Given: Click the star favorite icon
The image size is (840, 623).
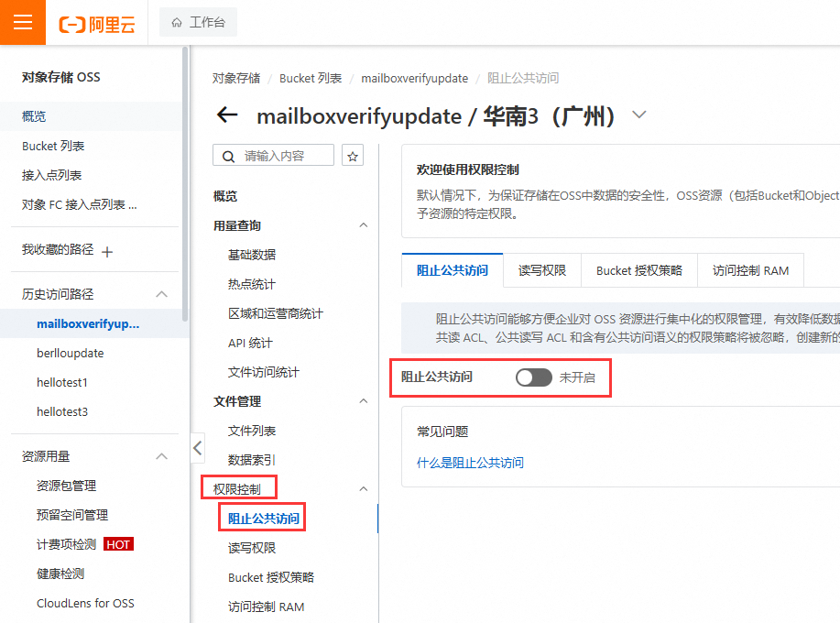Looking at the screenshot, I should click(353, 156).
